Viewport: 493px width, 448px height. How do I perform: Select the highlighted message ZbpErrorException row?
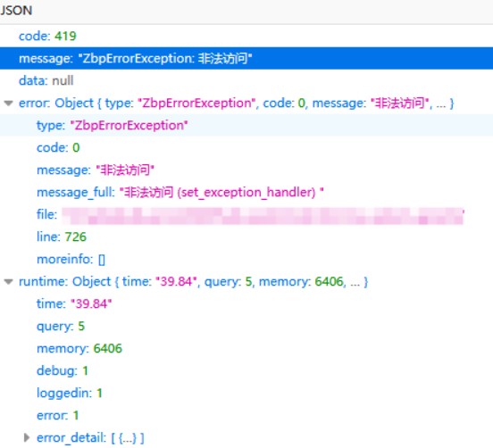246,58
